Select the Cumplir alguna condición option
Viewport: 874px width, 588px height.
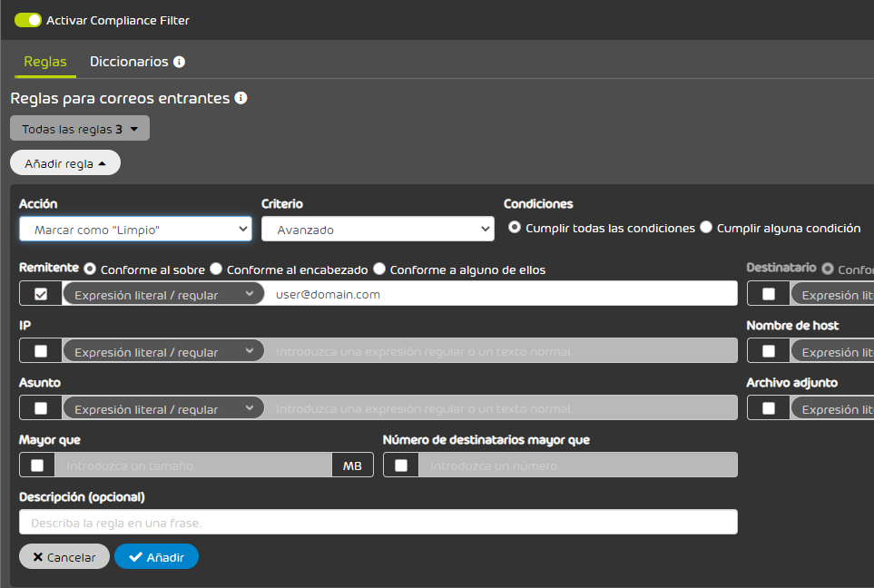(x=706, y=228)
